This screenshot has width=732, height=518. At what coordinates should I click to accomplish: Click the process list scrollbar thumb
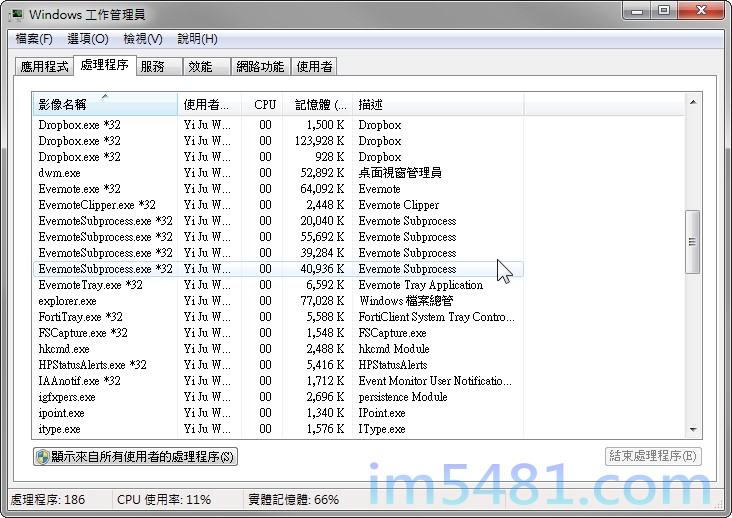692,242
